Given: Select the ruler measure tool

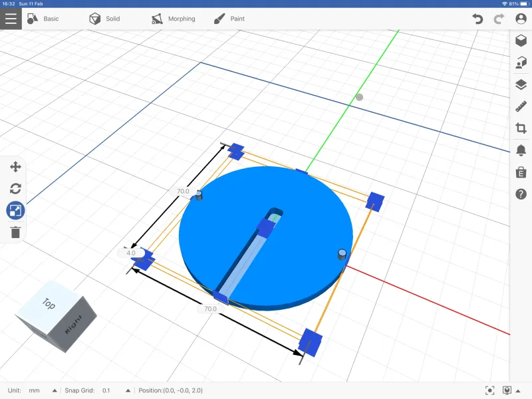Looking at the screenshot, I should coord(521,106).
